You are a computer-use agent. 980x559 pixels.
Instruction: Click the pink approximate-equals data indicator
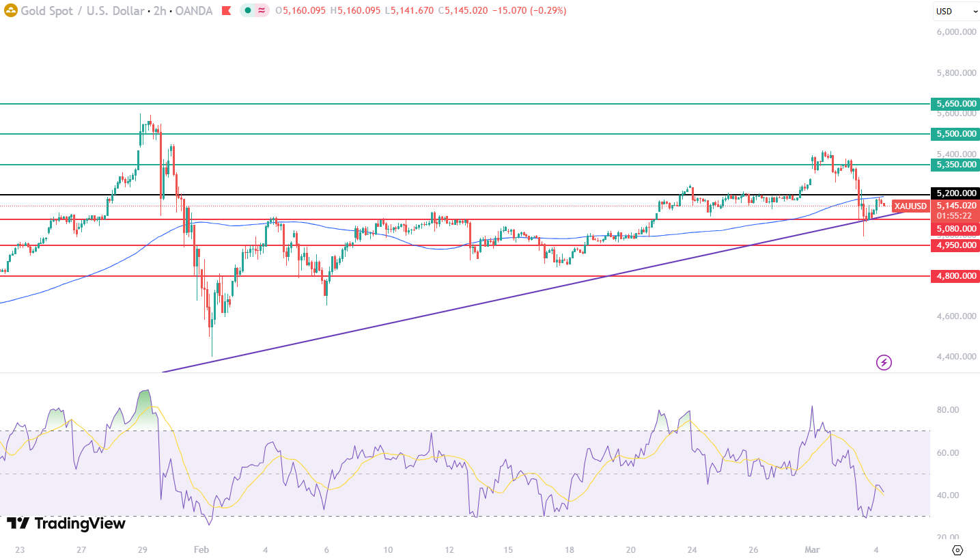[261, 11]
